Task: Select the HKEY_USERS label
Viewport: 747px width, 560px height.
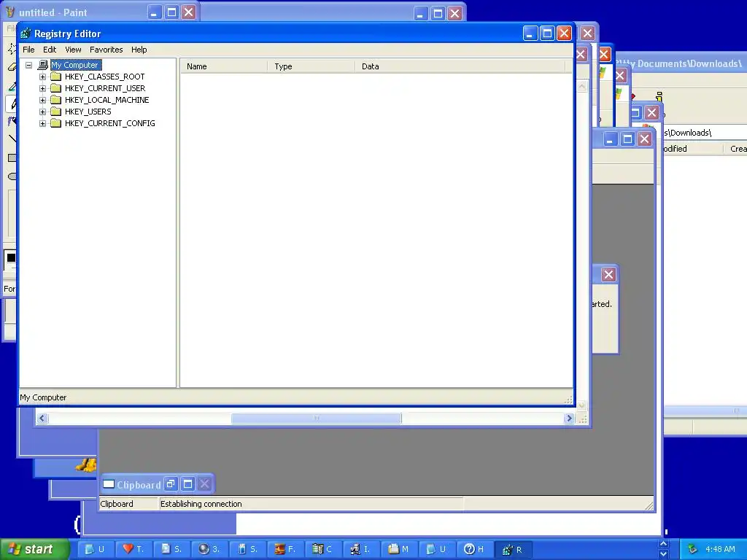Action: tap(88, 112)
